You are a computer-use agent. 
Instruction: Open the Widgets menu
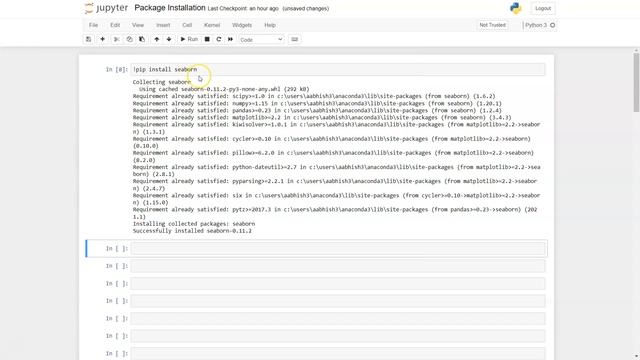pos(242,25)
